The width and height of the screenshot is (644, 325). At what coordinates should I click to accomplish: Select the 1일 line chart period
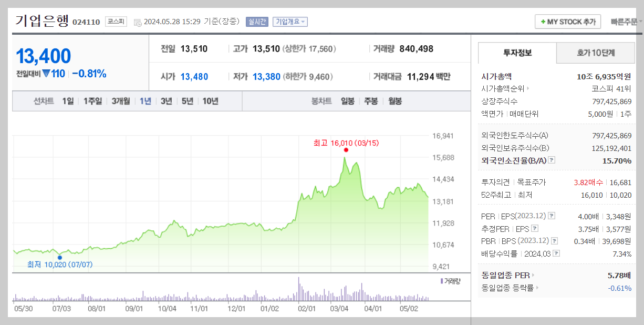pos(68,101)
